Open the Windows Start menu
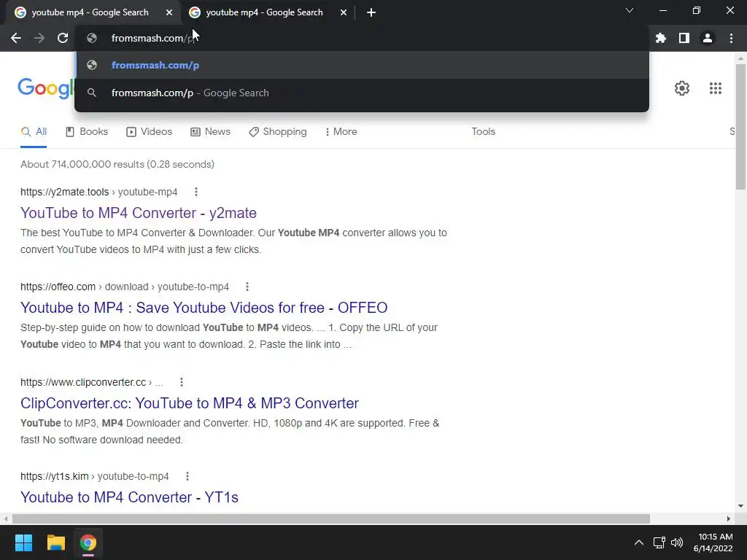The height and width of the screenshot is (560, 747). [x=23, y=542]
